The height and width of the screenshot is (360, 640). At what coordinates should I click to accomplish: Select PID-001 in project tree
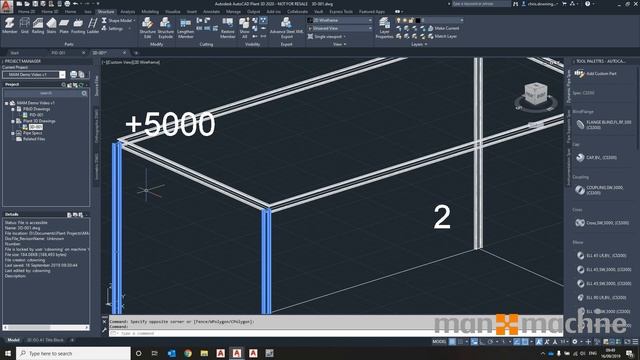click(36, 115)
